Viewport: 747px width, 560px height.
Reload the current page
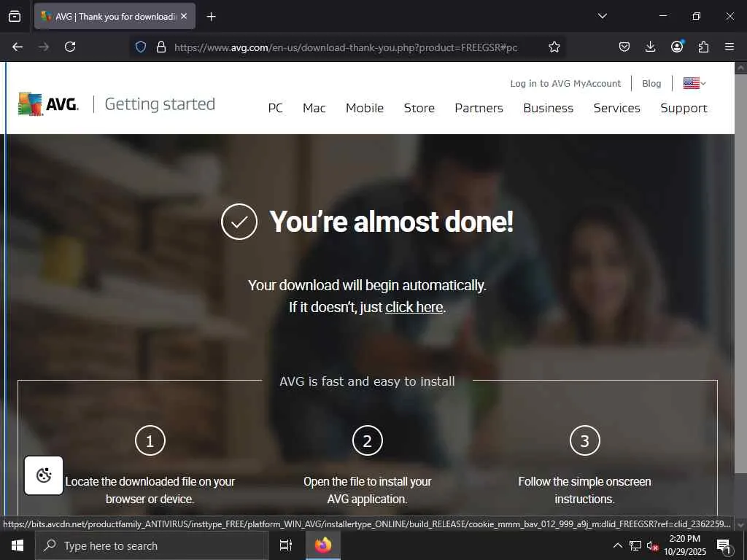tap(70, 47)
